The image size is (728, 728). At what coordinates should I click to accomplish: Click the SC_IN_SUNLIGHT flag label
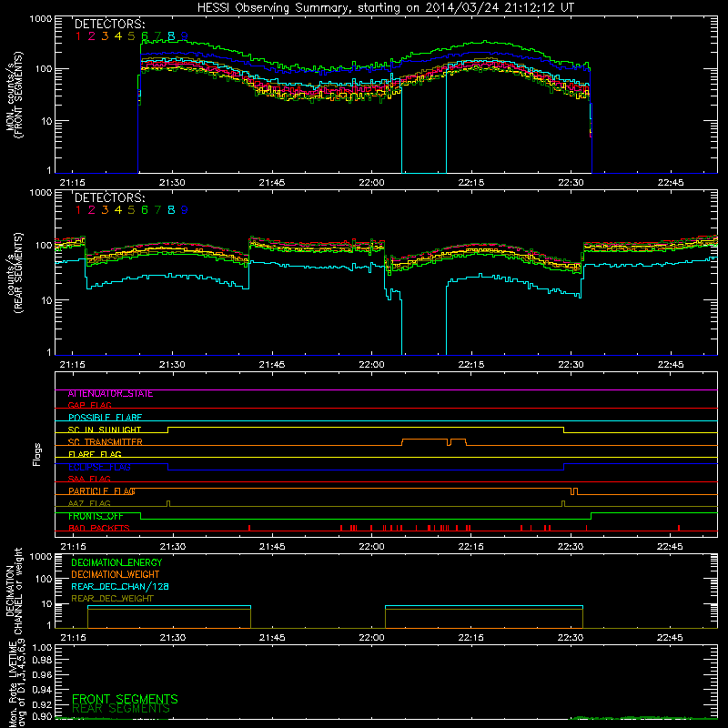105,430
